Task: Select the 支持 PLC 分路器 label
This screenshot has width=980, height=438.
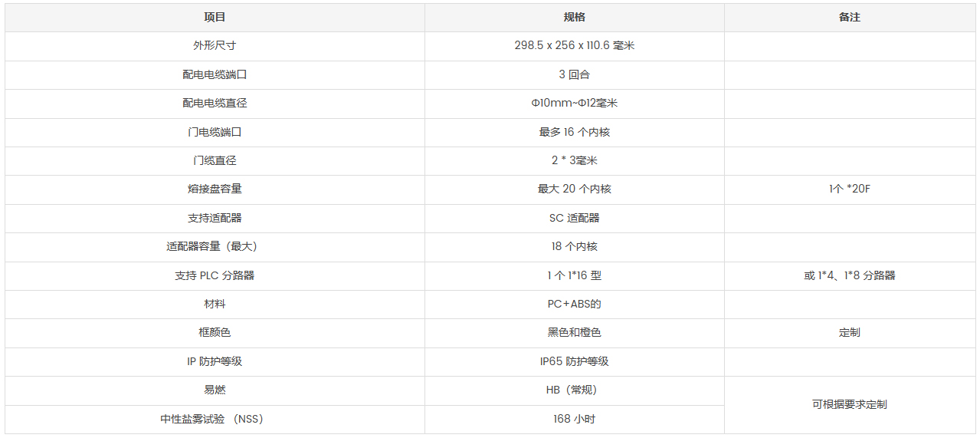Action: click(x=215, y=275)
